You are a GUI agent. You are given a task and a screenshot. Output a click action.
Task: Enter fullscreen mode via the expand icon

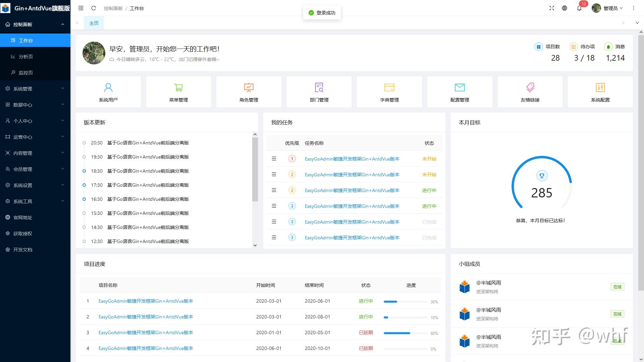552,8
